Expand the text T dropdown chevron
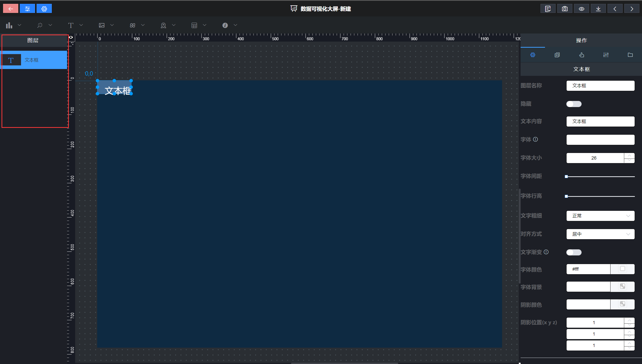 (x=81, y=25)
